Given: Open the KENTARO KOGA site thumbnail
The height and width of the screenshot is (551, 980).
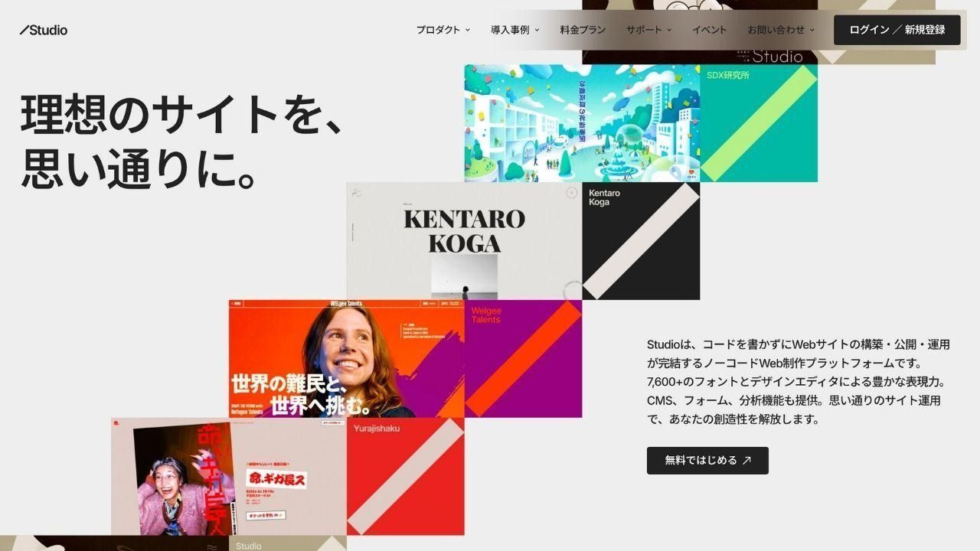Looking at the screenshot, I should point(464,241).
